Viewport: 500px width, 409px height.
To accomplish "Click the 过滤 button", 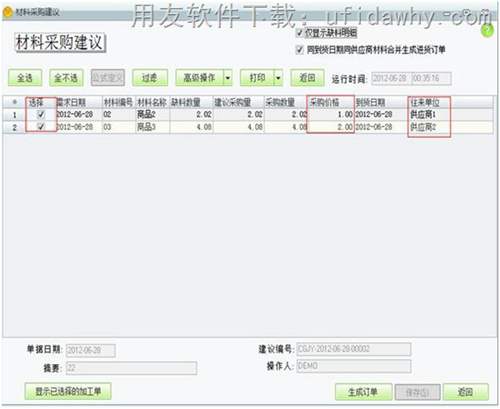I will [150, 78].
